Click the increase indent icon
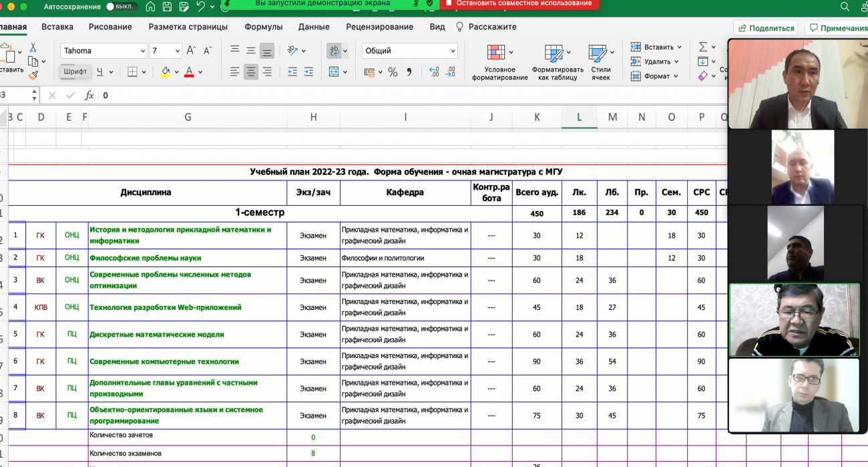868x467 pixels. [x=309, y=72]
